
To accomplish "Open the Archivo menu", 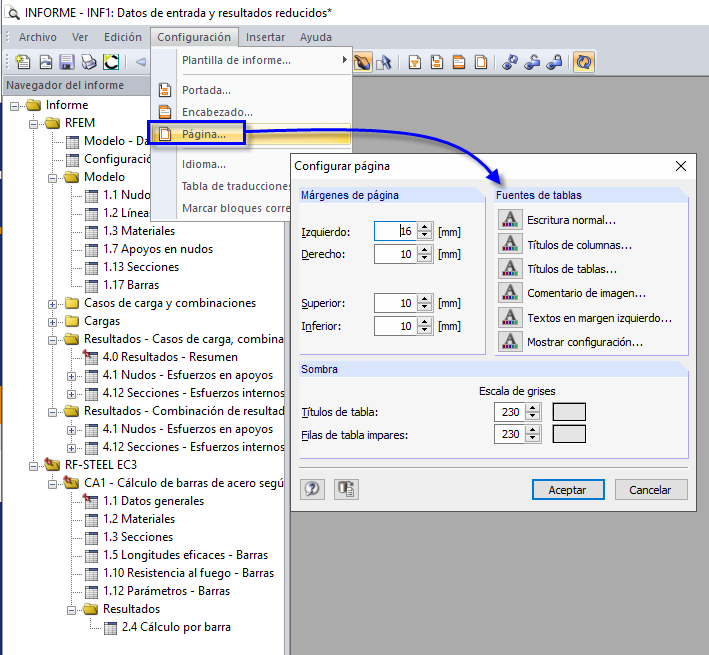I will (x=38, y=37).
